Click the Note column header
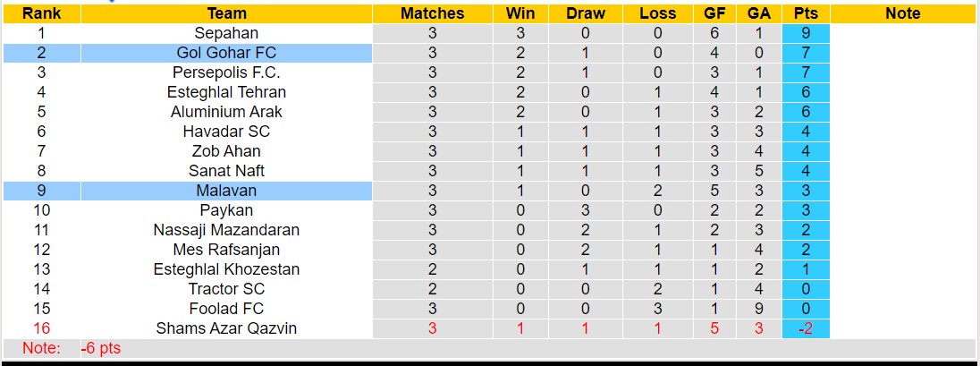Viewport: 980px width, 366px height. pyautogui.click(x=903, y=13)
